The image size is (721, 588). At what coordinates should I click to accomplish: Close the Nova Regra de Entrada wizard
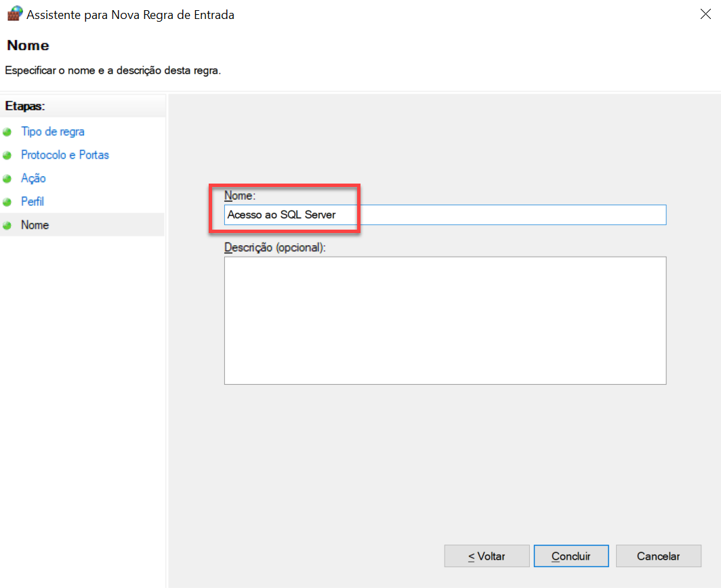point(705,14)
